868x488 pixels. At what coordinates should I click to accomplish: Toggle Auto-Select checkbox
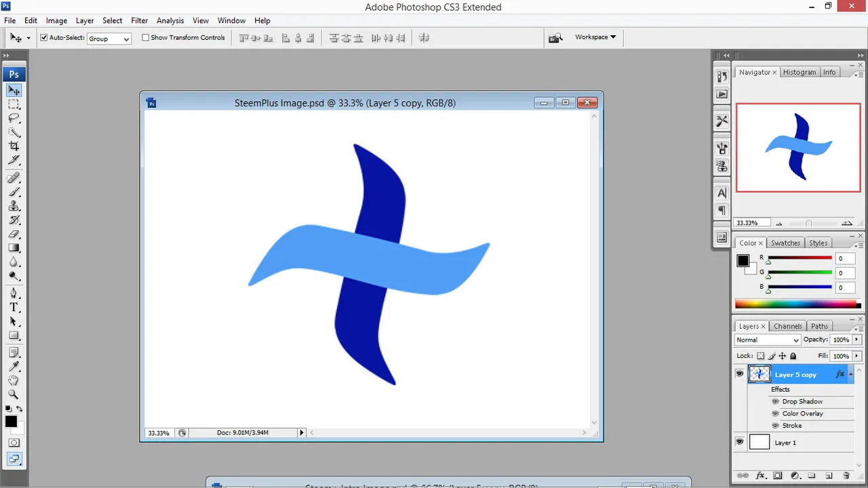pyautogui.click(x=44, y=38)
